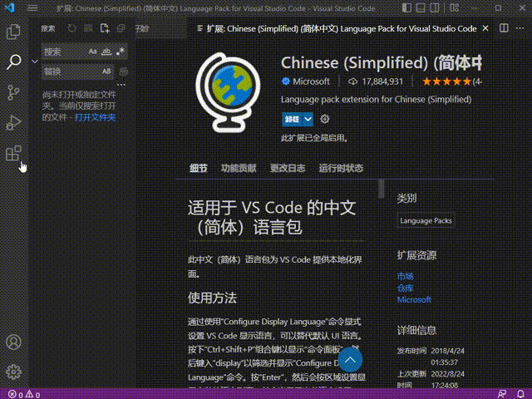Switch to the 运行时状态 tab
This screenshot has height=399, width=532.
tap(341, 168)
